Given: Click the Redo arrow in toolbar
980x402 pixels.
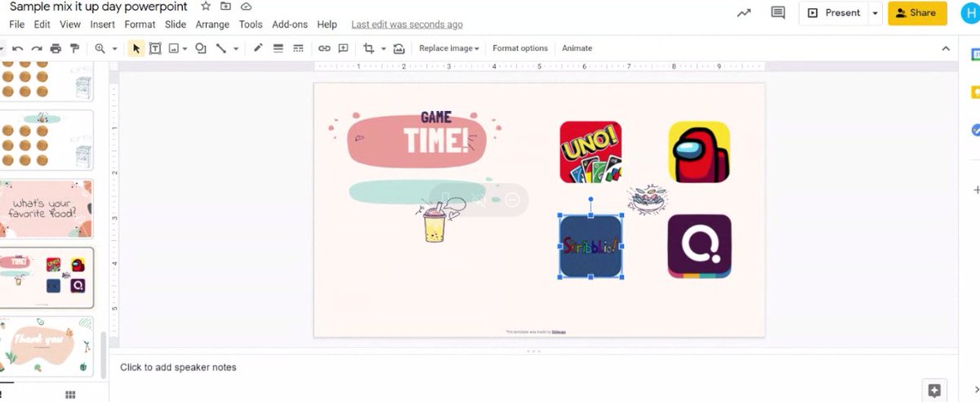Looking at the screenshot, I should pyautogui.click(x=37, y=48).
